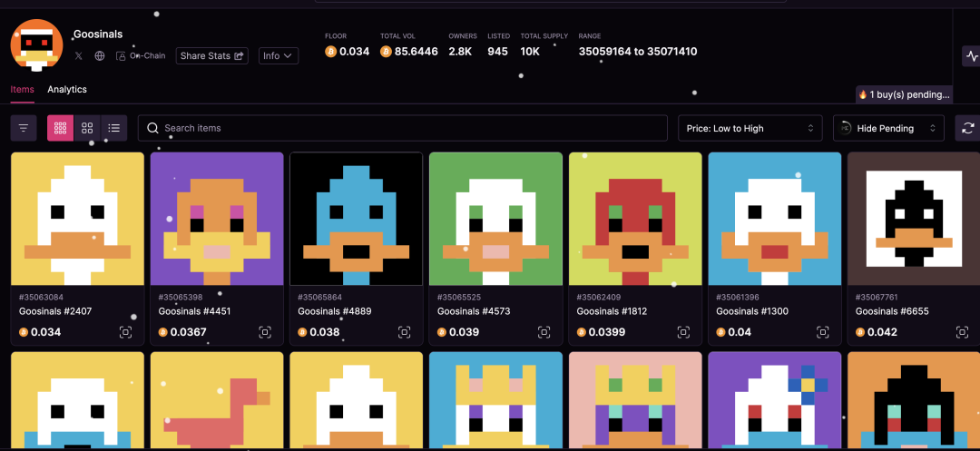Image resolution: width=980 pixels, height=451 pixels.
Task: Open the pink goose thumbnail in second row
Action: pyautogui.click(x=217, y=400)
